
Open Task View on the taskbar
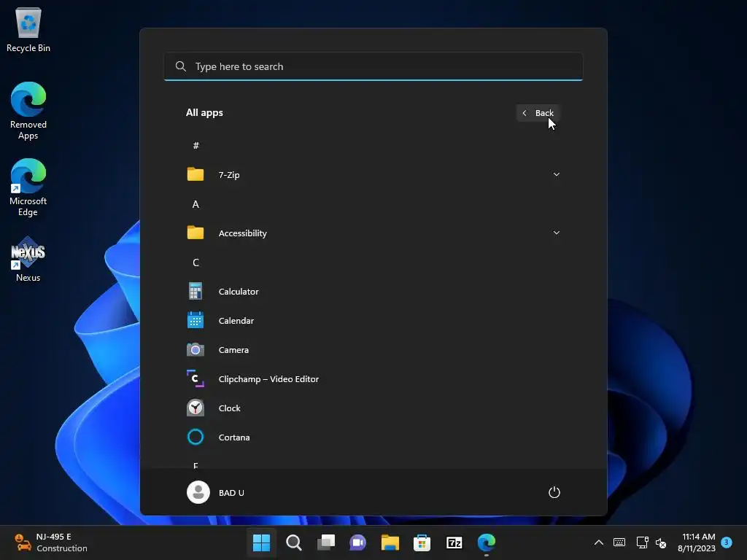pyautogui.click(x=326, y=542)
